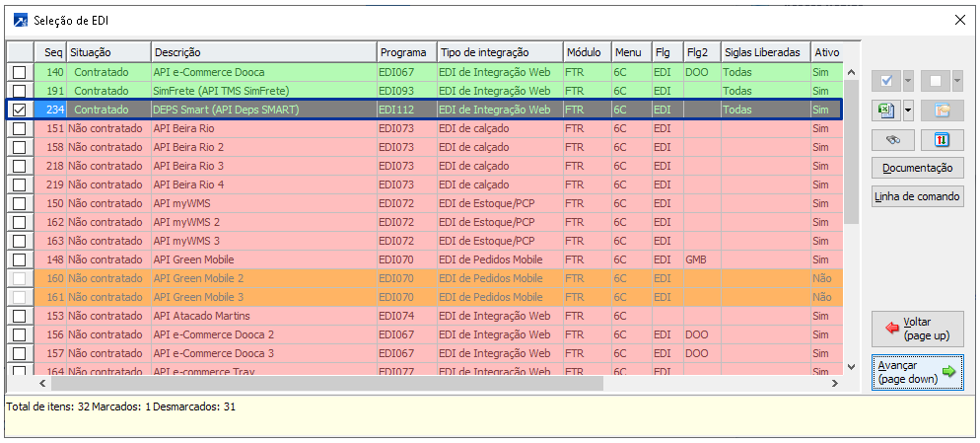Expand the mark-all dropdown arrow
Image resolution: width=980 pixels, height=443 pixels.
(908, 81)
